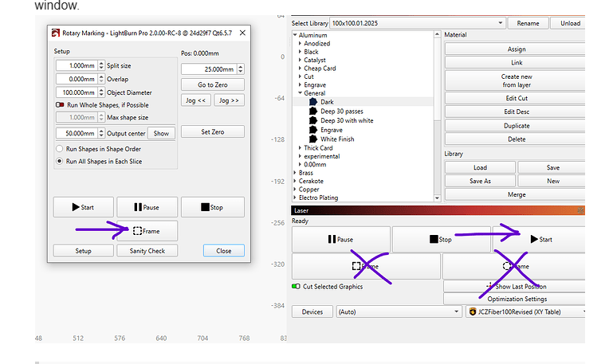
Task: Open the Select Library dropdown
Action: (418, 23)
